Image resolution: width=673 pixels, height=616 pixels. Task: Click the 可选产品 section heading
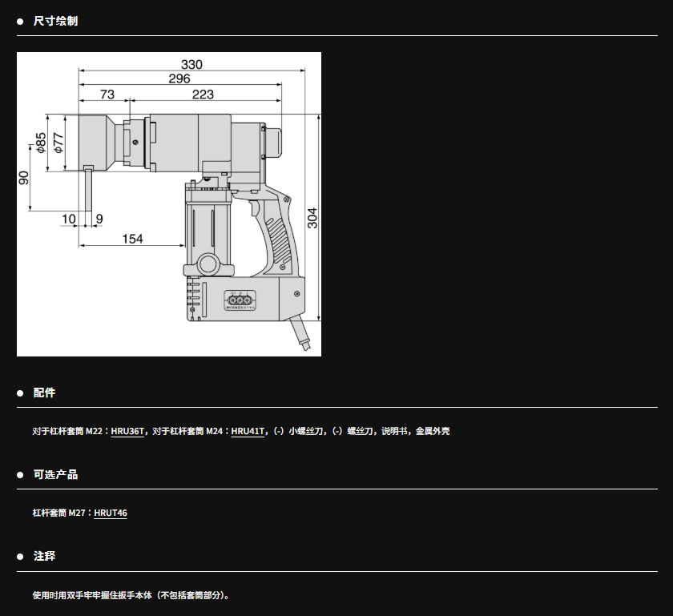tap(55, 475)
